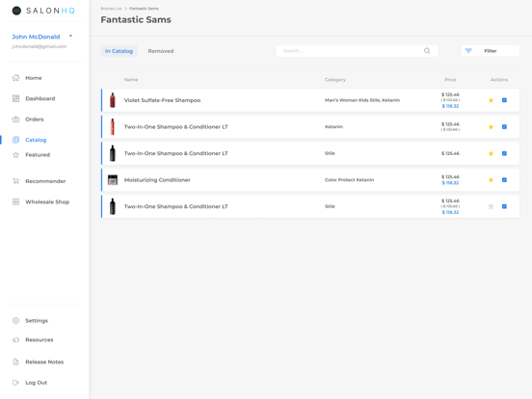Select Recommender in the sidebar
This screenshot has width=532, height=399.
[45, 181]
